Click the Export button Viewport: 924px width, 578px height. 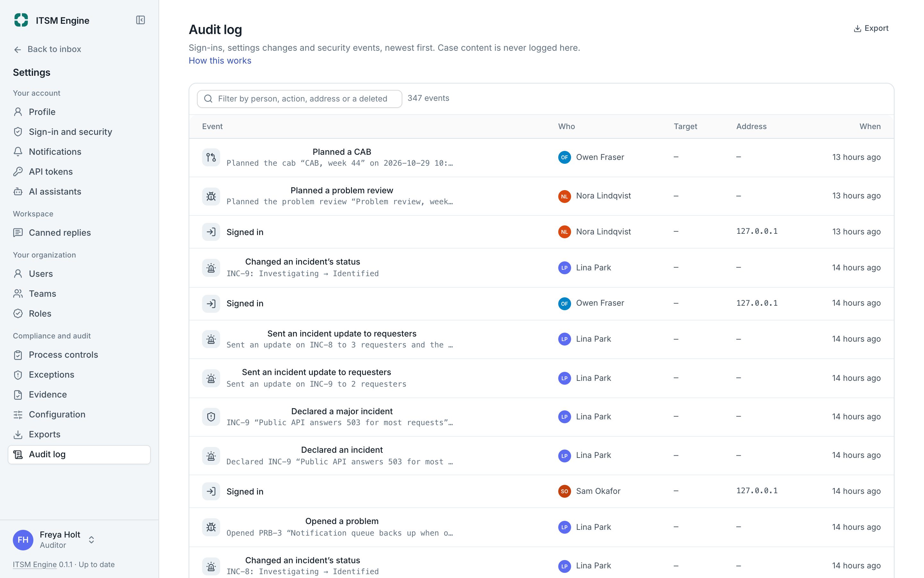pos(871,28)
